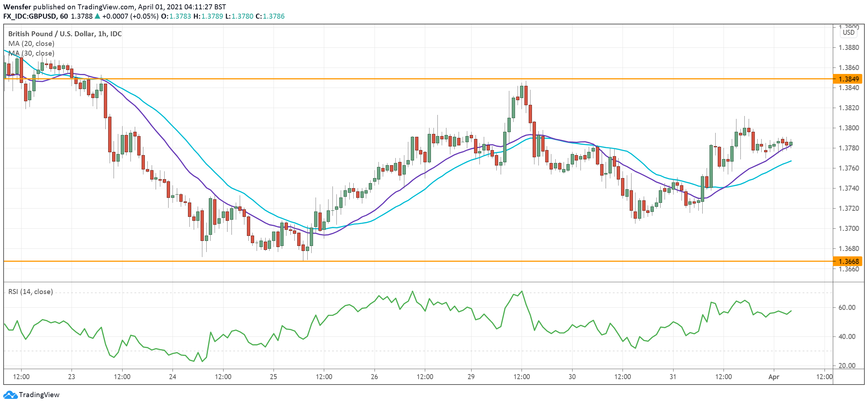Click the RSI (14, close) indicator label
This screenshot has width=868, height=405.
click(31, 292)
